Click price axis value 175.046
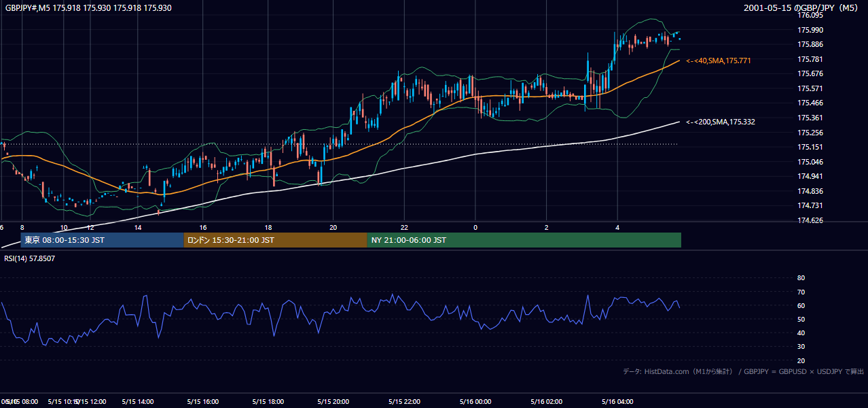Screen dimensions: 868x408 click(x=810, y=162)
